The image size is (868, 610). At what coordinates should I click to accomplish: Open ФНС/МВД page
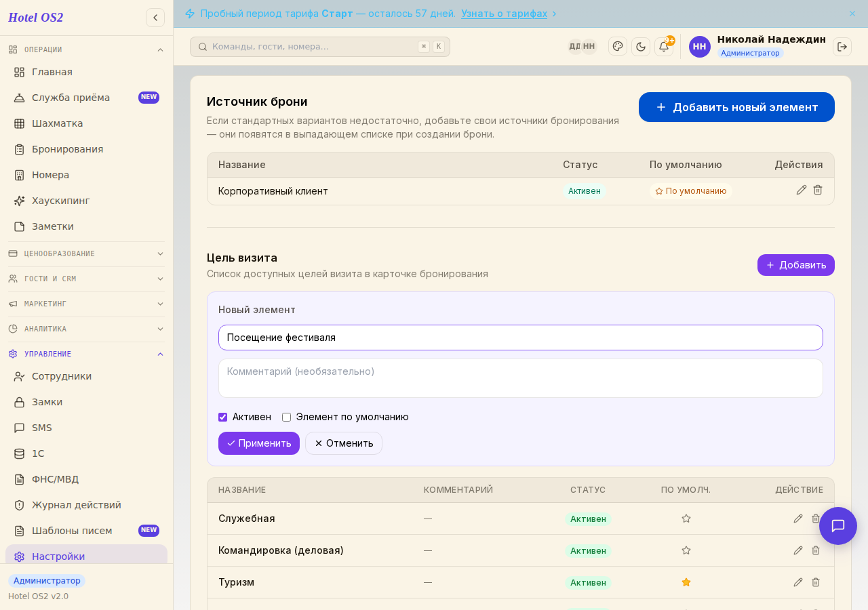point(86,479)
